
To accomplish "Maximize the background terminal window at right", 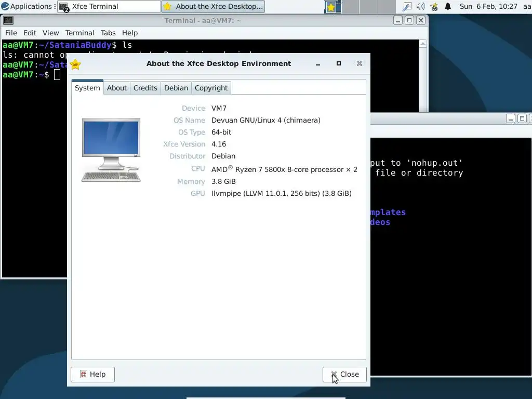I will click(x=522, y=118).
